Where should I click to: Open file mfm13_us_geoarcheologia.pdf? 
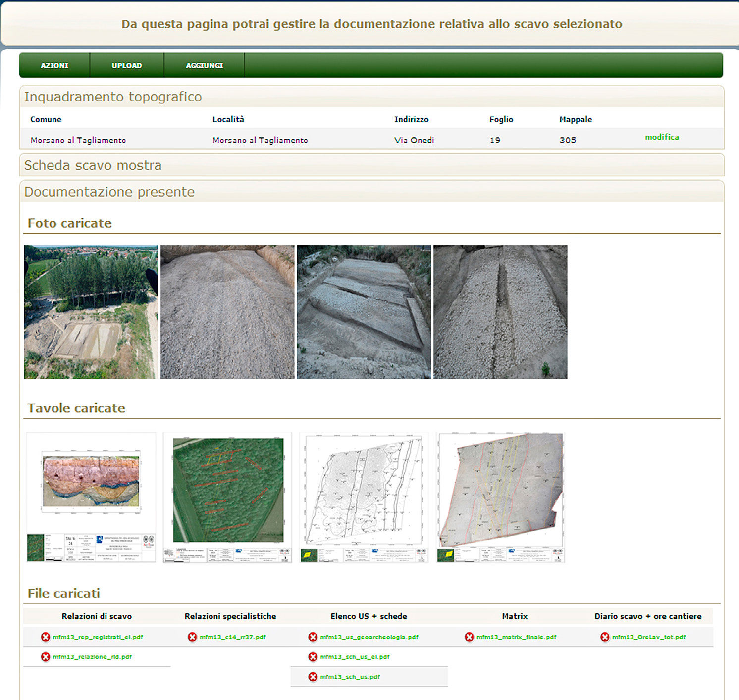pyautogui.click(x=369, y=637)
